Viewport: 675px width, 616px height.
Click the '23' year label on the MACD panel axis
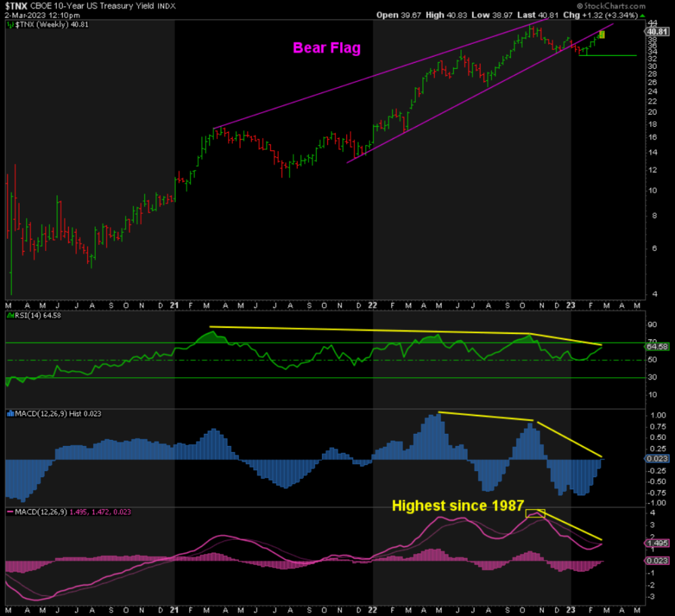click(571, 610)
